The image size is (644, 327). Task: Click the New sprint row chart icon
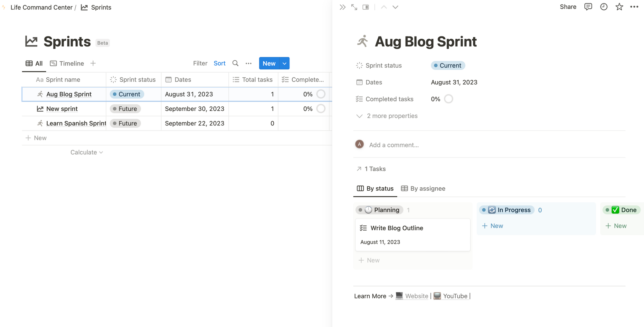tap(40, 109)
